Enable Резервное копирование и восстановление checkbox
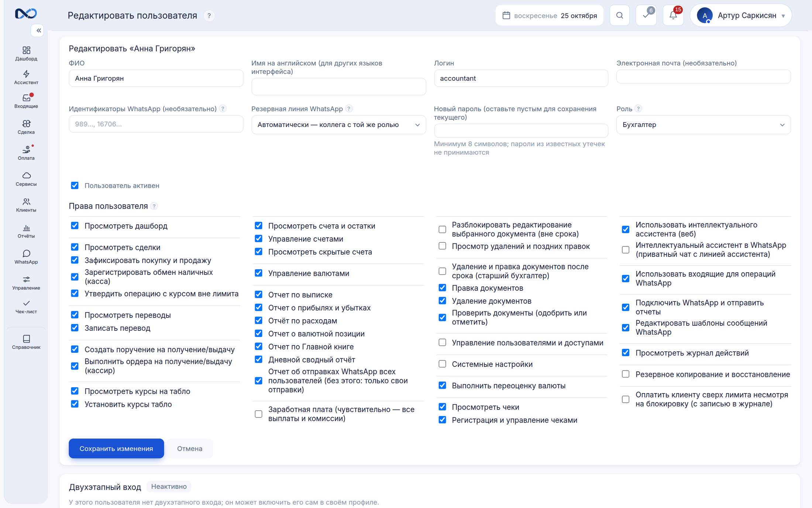The image size is (812, 508). 626,374
